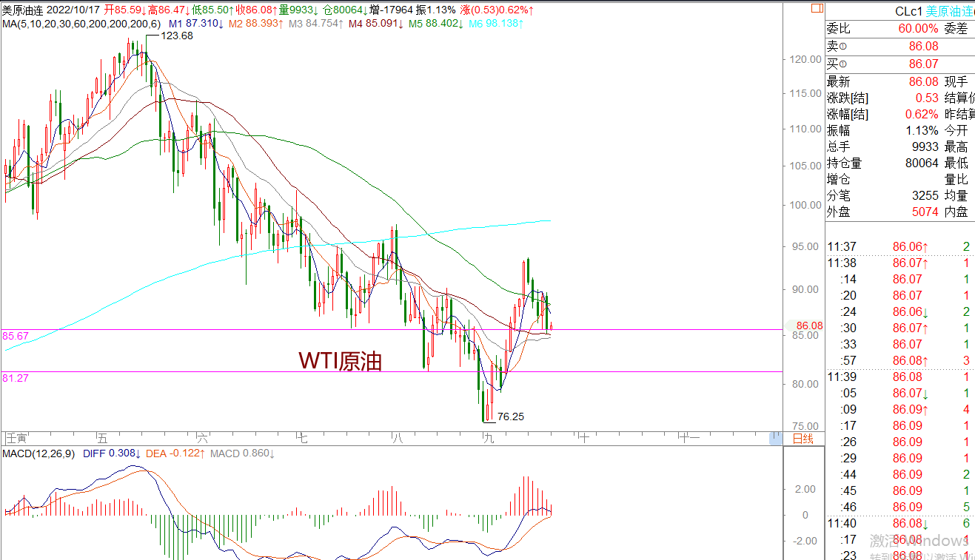Select the M1 87.310 moving average value
This screenshot has height=560, width=975.
[x=195, y=24]
